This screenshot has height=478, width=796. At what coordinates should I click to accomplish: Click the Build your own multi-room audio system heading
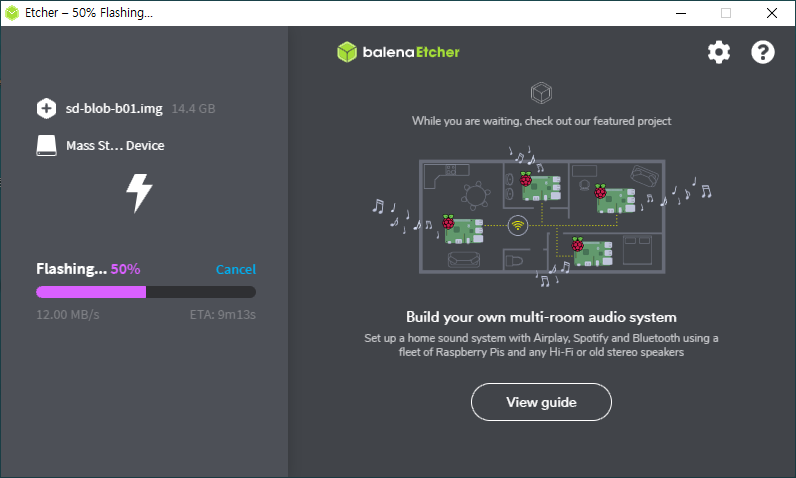click(541, 317)
